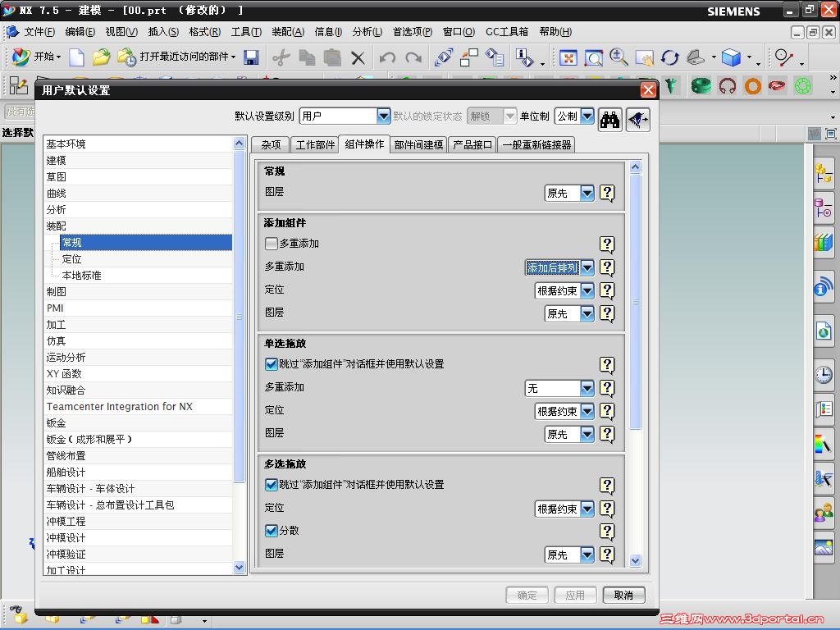
Task: Click the books library icon in right sidebar
Action: [x=824, y=242]
